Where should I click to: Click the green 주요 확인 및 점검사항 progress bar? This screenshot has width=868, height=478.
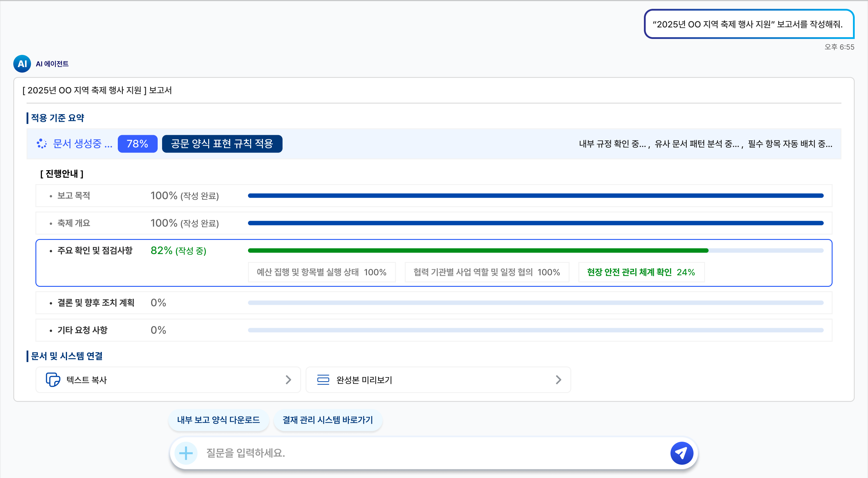pyautogui.click(x=536, y=251)
